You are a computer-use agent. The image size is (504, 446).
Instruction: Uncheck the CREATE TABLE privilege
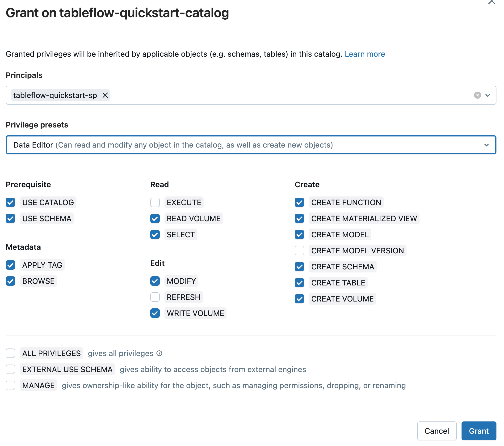[x=299, y=283]
